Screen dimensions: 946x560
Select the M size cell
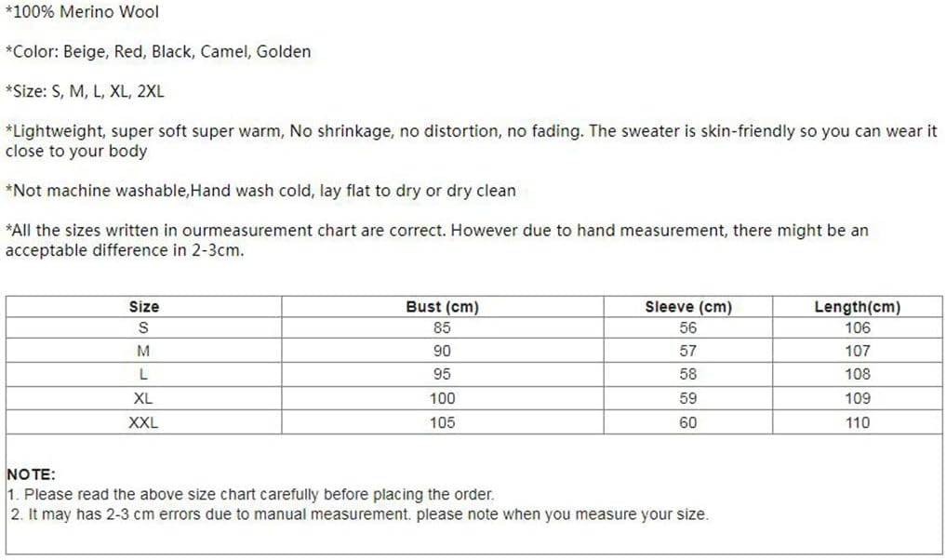143,351
